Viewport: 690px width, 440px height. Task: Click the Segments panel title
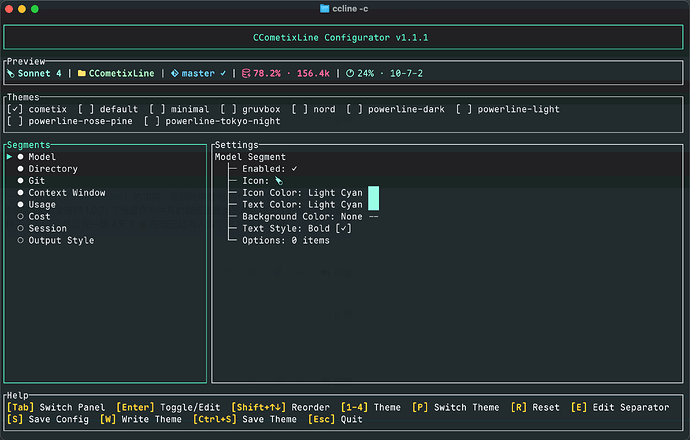28,145
